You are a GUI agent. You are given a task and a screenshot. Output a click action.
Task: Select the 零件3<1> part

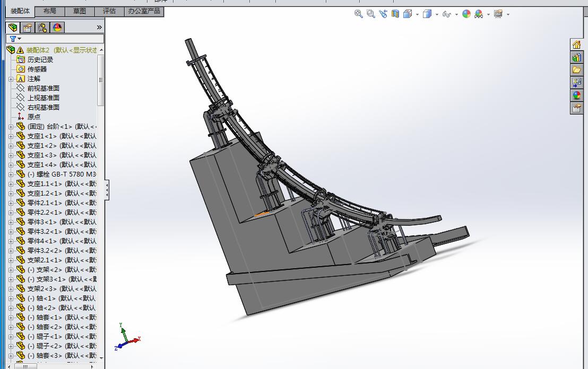click(62, 222)
